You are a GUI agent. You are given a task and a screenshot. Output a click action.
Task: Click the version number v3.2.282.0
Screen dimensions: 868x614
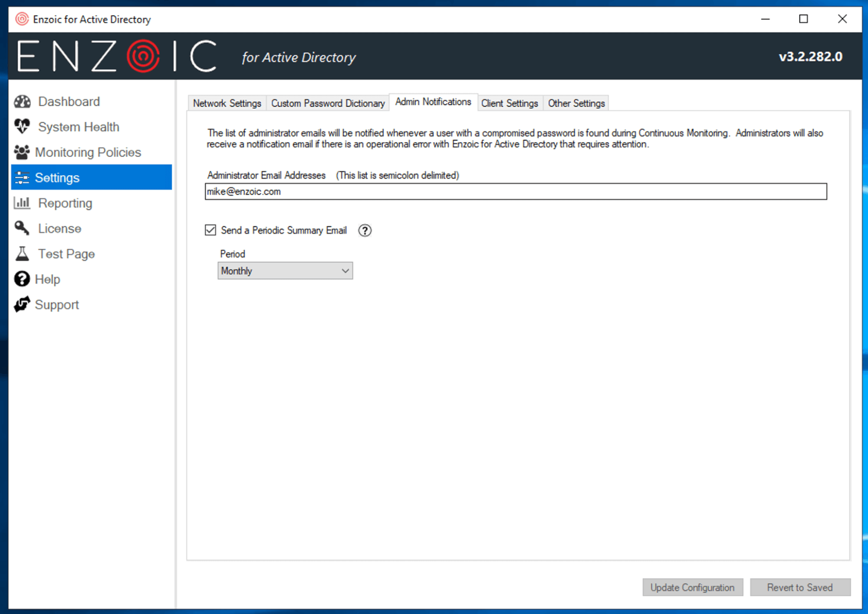pyautogui.click(x=811, y=56)
